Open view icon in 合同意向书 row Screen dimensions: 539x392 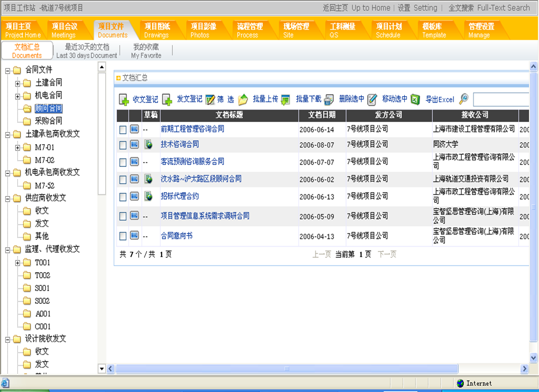(x=134, y=236)
